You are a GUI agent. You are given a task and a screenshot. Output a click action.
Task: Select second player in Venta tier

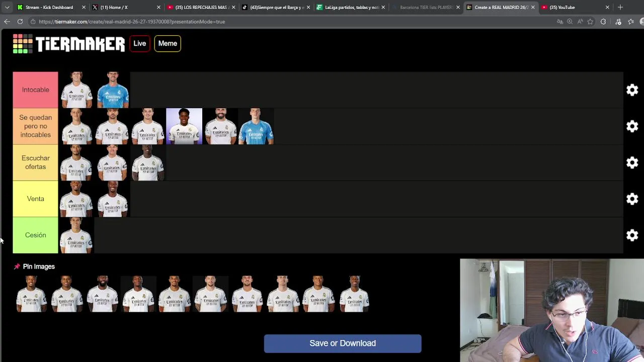[x=112, y=199]
